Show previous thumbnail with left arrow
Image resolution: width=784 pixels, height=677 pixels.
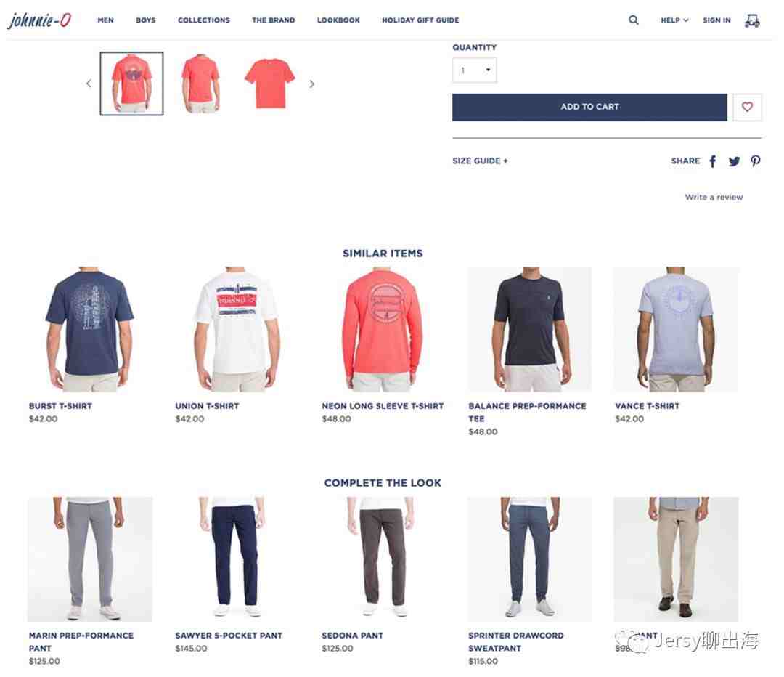(89, 84)
